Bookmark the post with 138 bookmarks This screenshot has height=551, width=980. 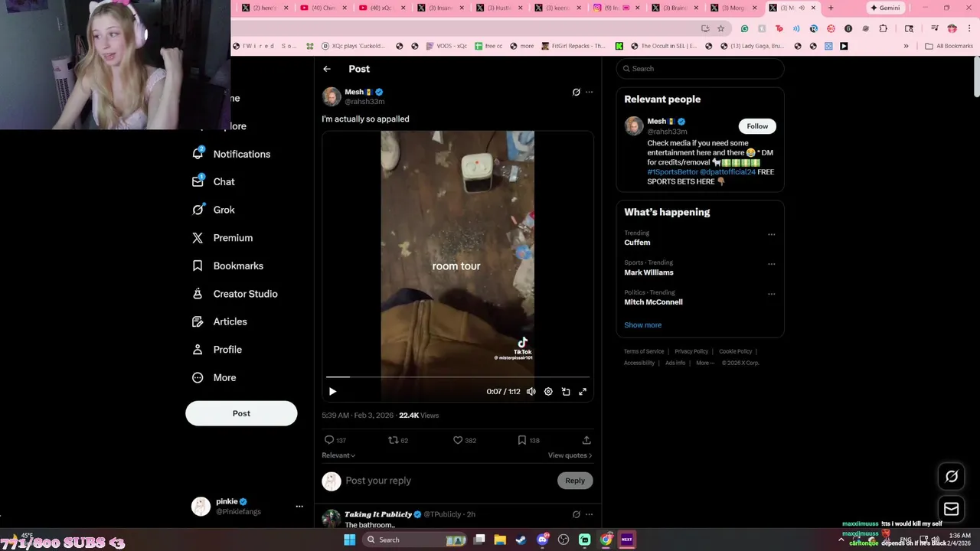pos(528,440)
